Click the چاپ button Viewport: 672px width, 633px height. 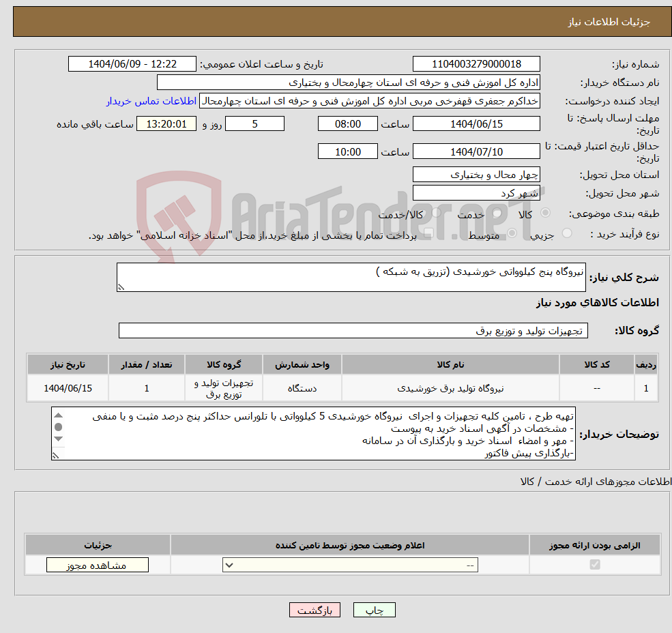pyautogui.click(x=374, y=610)
